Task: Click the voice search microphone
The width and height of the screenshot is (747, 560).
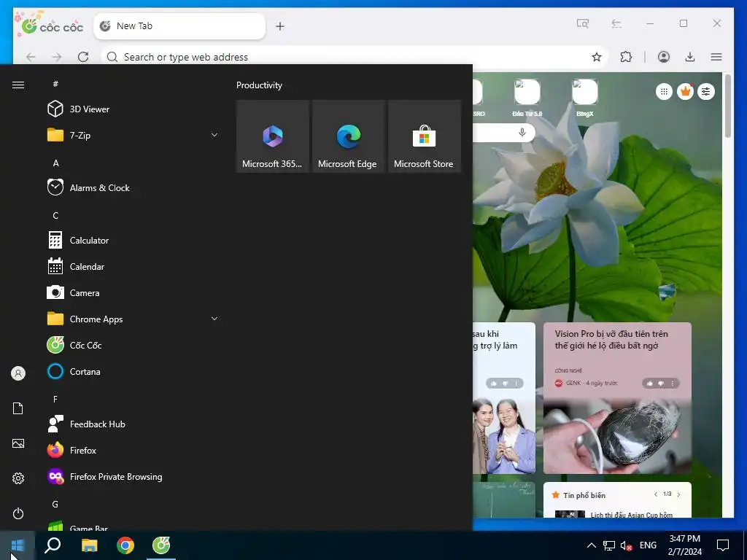Action: (522, 133)
